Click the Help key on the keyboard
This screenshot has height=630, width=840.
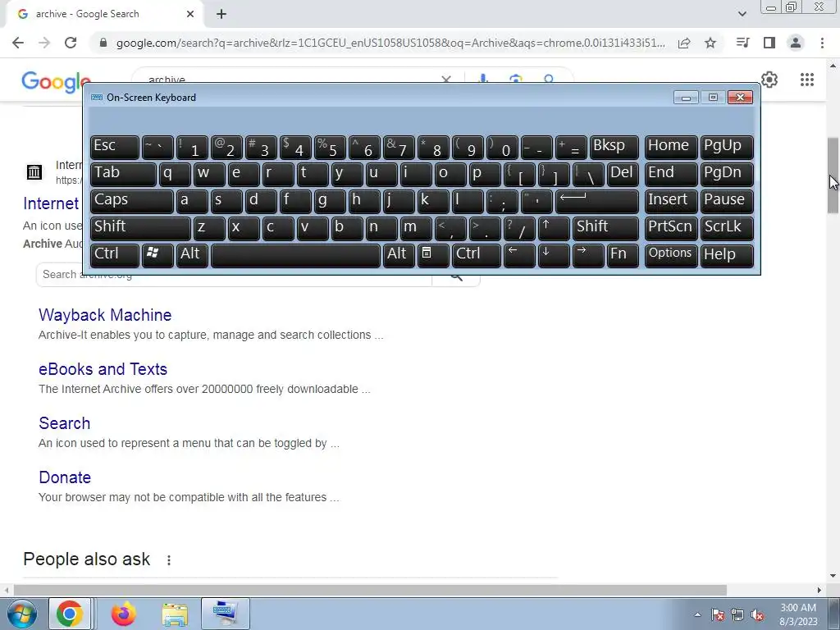pyautogui.click(x=727, y=255)
